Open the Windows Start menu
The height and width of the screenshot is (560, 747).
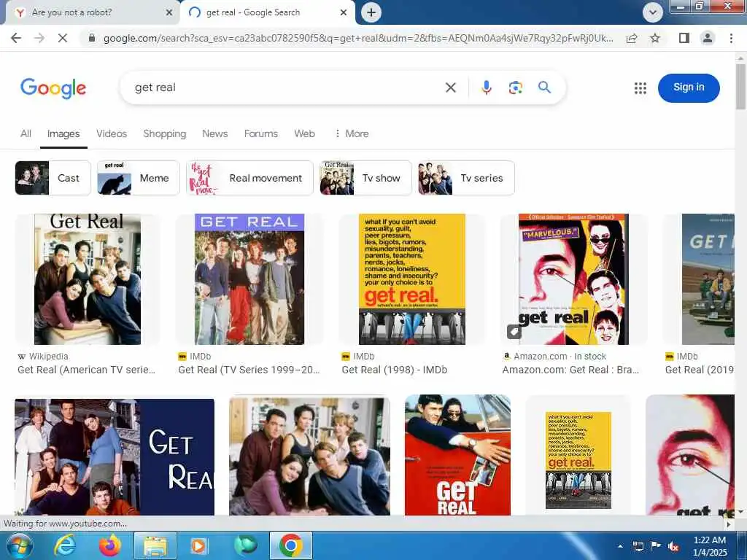click(x=19, y=545)
